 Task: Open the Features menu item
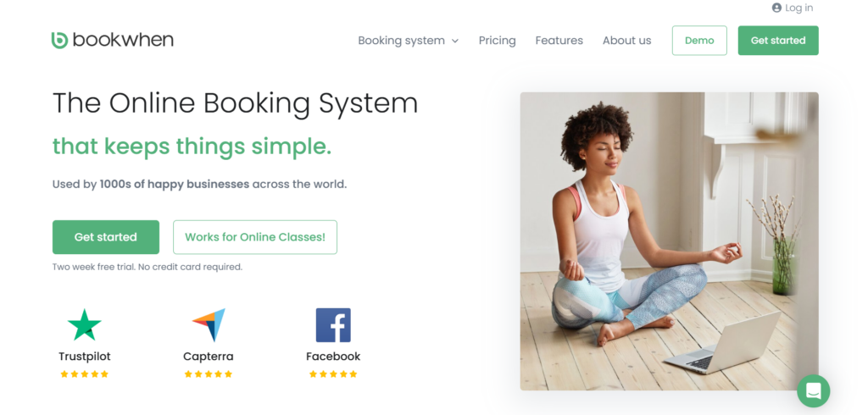click(559, 41)
